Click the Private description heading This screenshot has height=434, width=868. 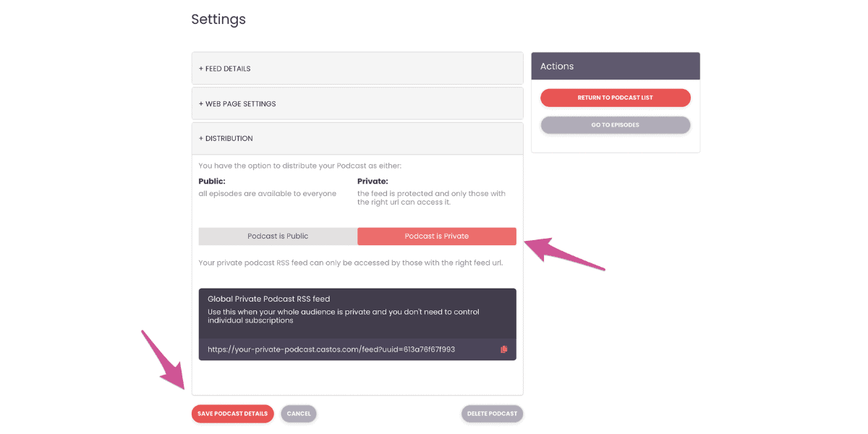click(x=373, y=182)
